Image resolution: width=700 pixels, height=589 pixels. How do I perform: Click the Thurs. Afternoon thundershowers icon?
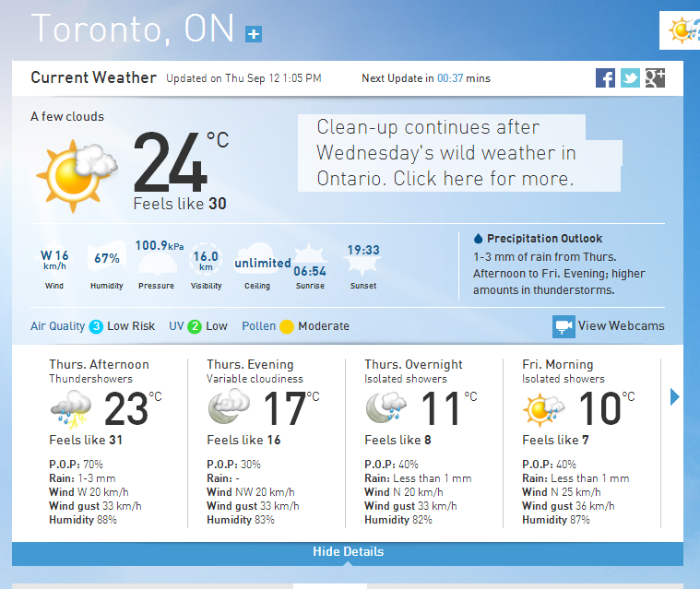pos(71,407)
